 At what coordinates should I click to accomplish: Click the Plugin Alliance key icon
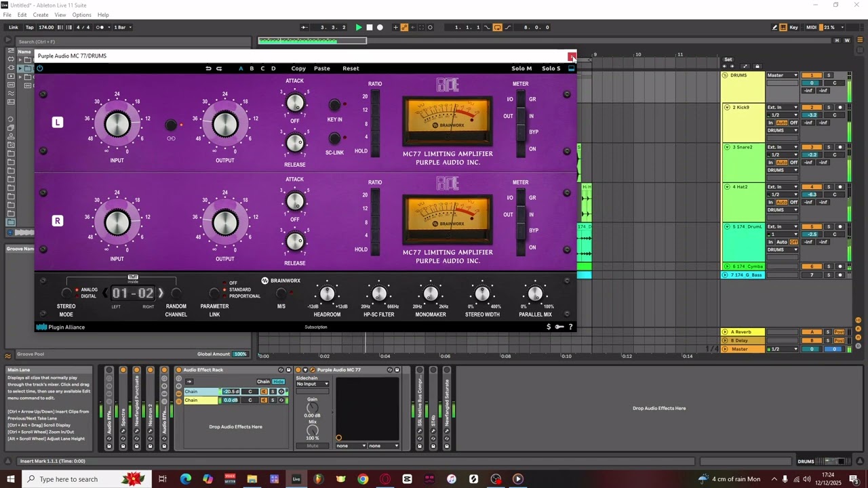click(559, 327)
